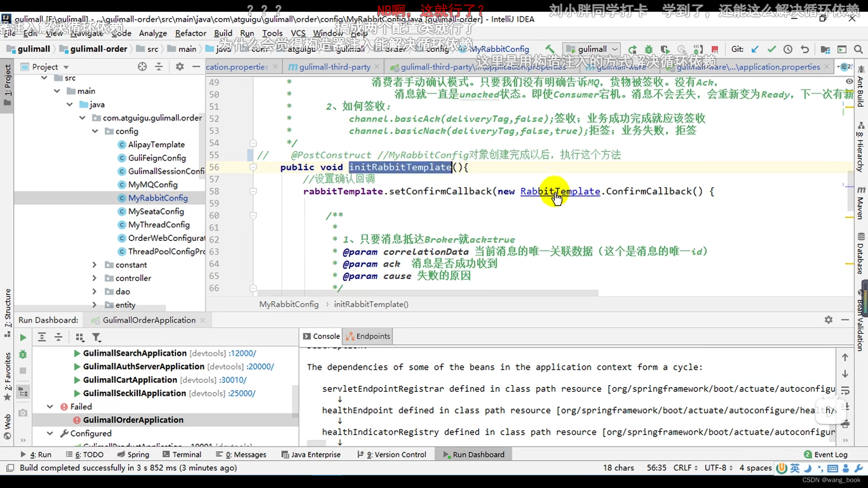Open the Analyze menu
The width and height of the screenshot is (868, 488).
point(153,33)
